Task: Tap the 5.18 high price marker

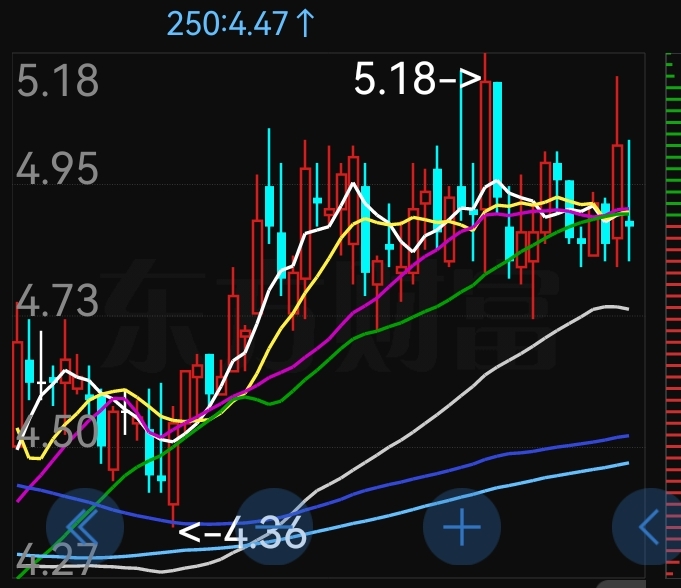Action: (x=418, y=79)
